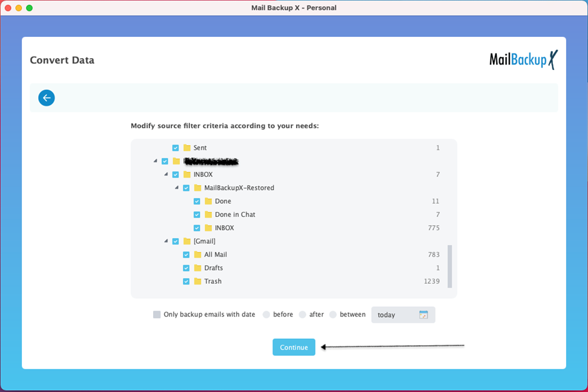588x392 pixels.
Task: Click the Trash folder name
Action: coord(213,281)
